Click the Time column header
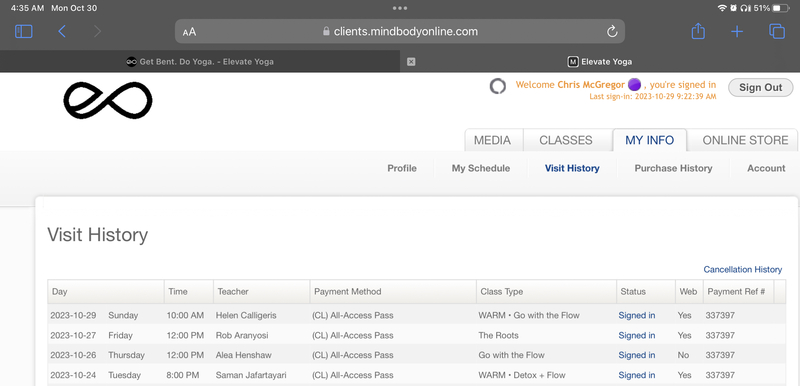800x386 pixels. [189, 292]
